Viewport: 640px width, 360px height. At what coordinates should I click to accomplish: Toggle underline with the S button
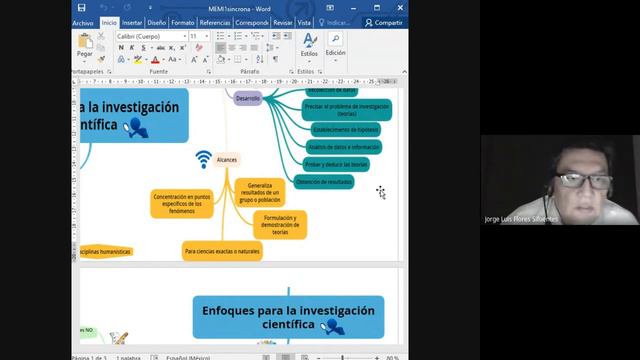pos(143,48)
